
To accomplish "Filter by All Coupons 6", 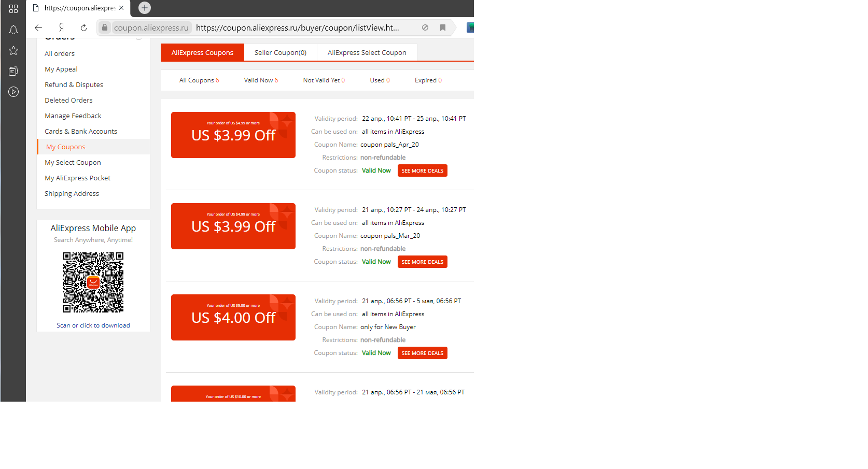I will coord(199,80).
